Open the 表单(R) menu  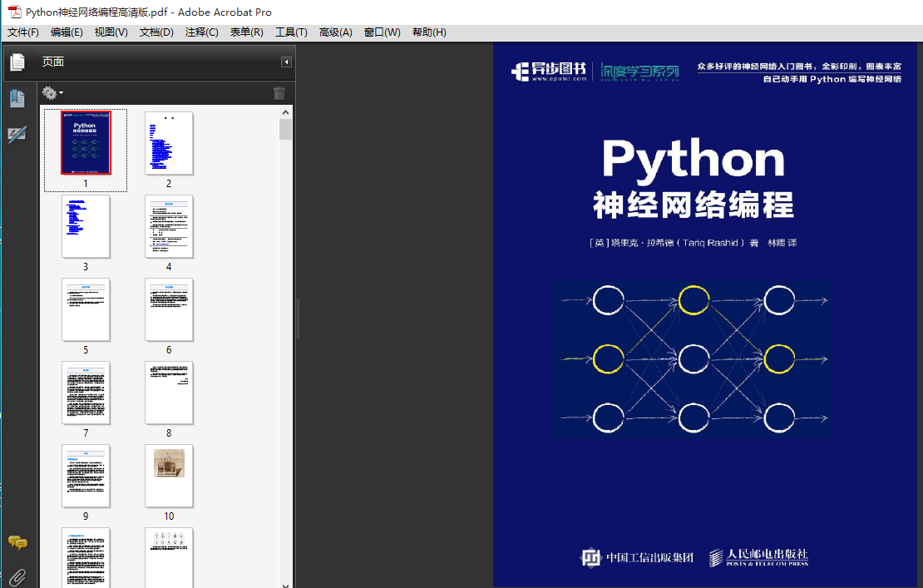[247, 32]
